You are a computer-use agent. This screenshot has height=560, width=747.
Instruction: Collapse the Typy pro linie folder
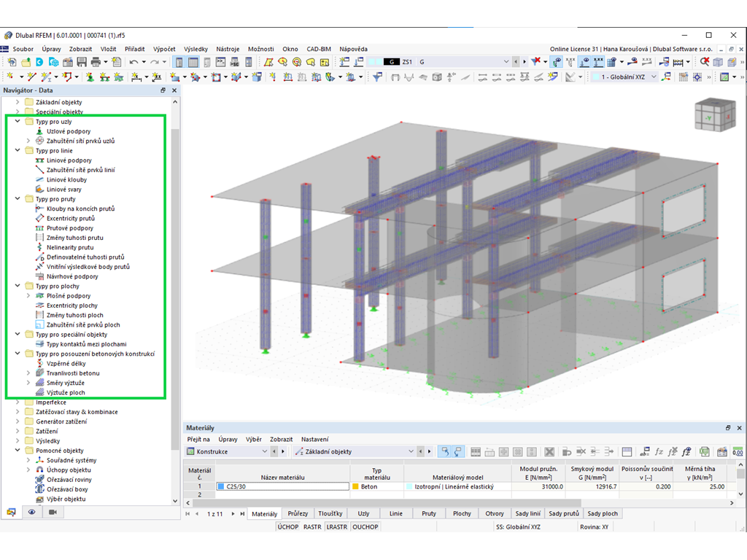[18, 150]
